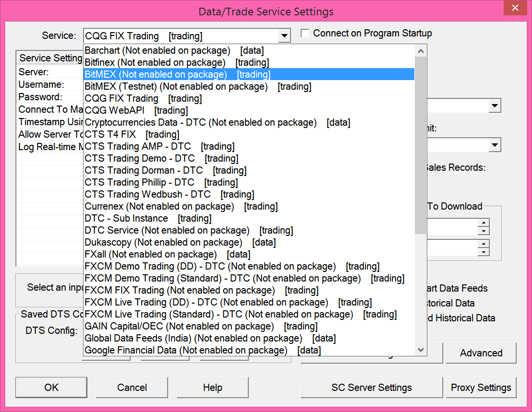Increase second To Download spinner value
Screen dimensions: 532x412
pyautogui.click(x=484, y=244)
